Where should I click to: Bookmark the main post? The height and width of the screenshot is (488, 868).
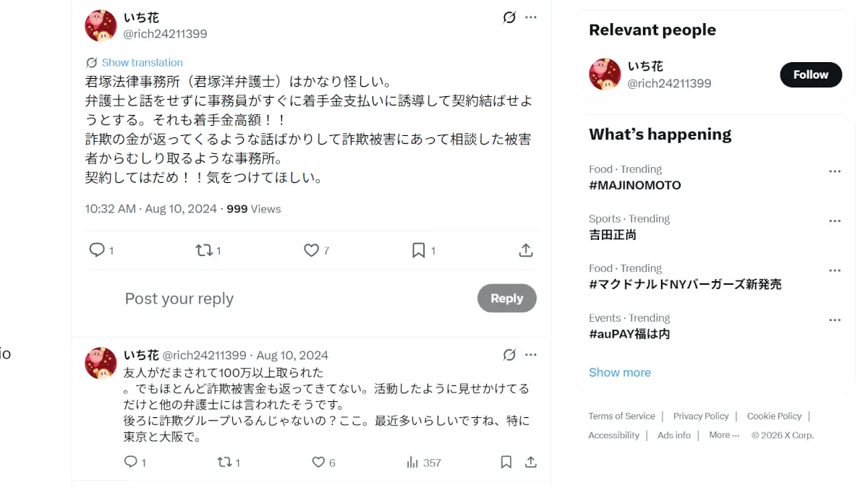[x=418, y=250]
